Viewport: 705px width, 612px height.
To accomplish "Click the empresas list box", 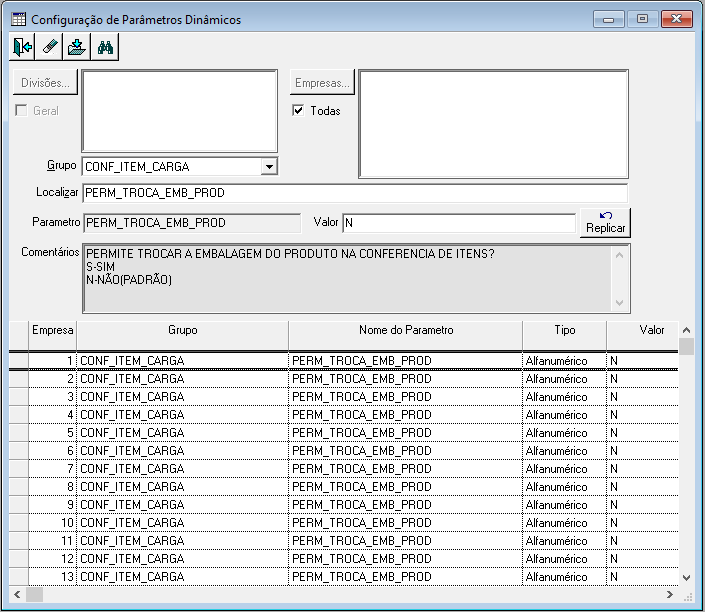I will coord(493,124).
